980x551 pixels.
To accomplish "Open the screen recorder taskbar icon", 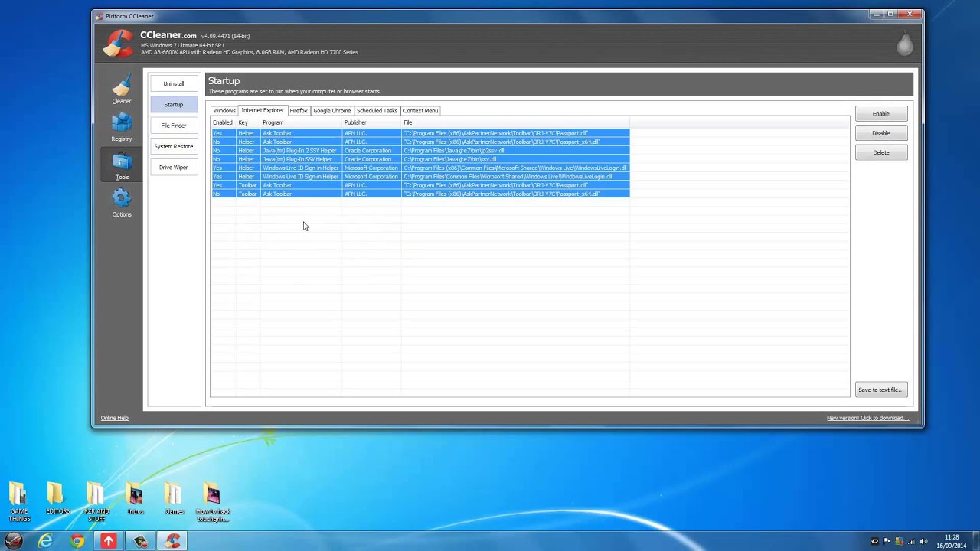I will click(140, 541).
